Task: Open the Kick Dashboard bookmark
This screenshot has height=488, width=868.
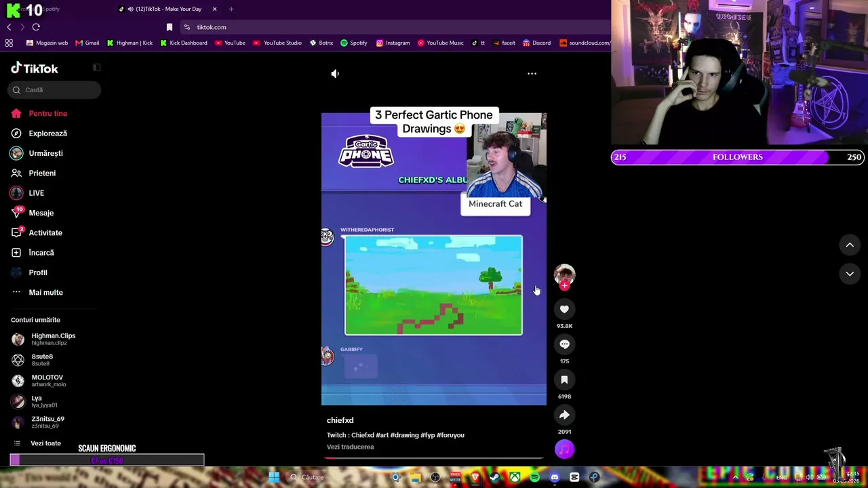Action: point(184,43)
